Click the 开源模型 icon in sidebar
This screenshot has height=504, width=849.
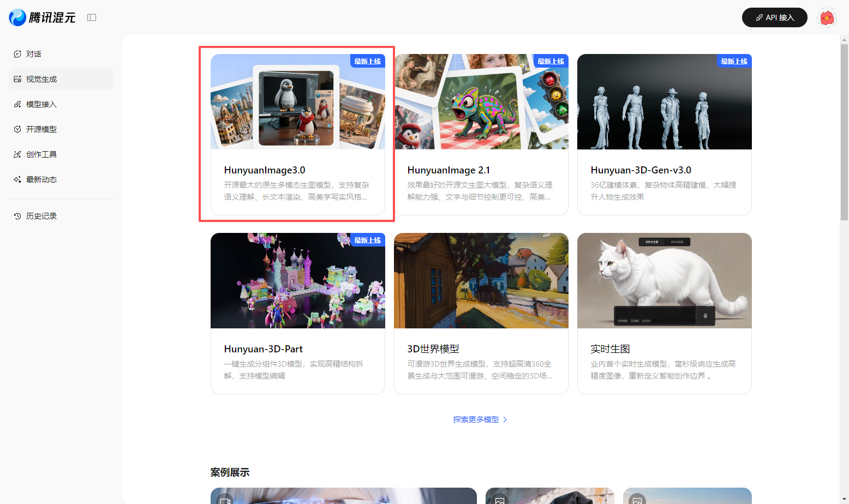(17, 129)
